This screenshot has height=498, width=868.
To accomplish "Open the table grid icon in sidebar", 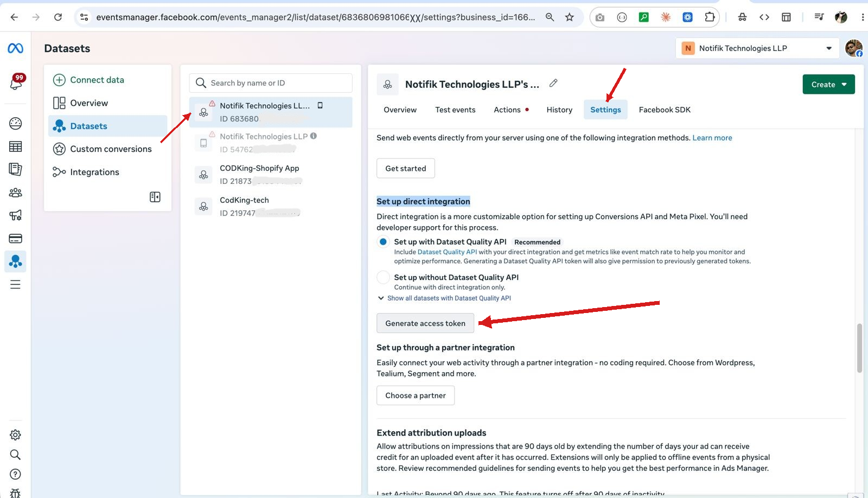I will point(15,146).
